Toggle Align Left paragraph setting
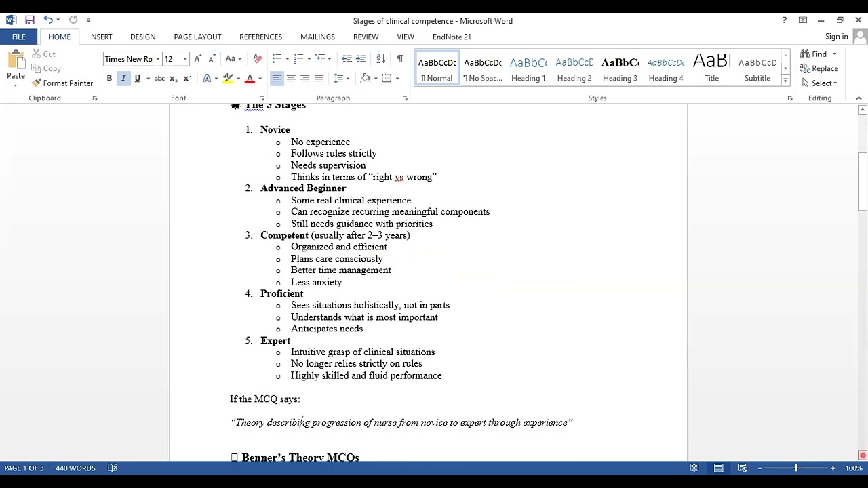868x488 pixels. click(277, 79)
